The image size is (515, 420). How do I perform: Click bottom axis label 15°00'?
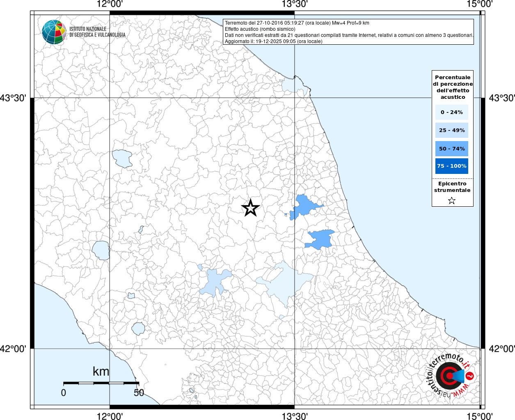coord(480,416)
